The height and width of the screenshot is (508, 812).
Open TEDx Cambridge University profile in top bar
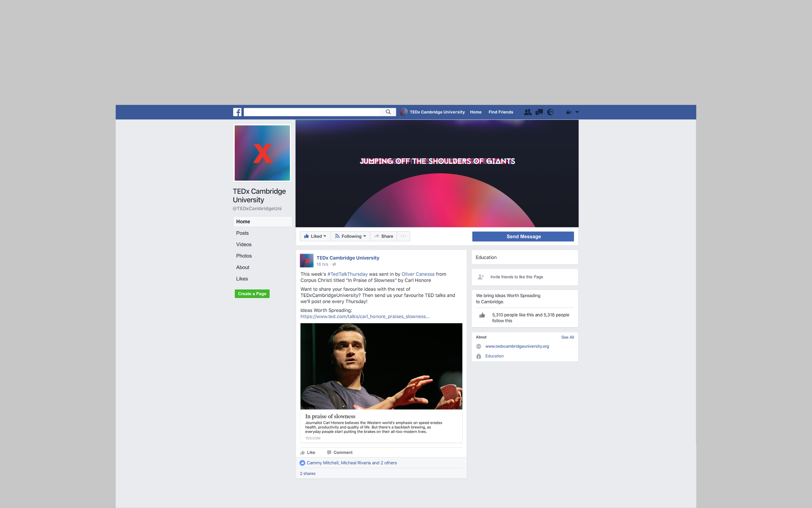(437, 112)
